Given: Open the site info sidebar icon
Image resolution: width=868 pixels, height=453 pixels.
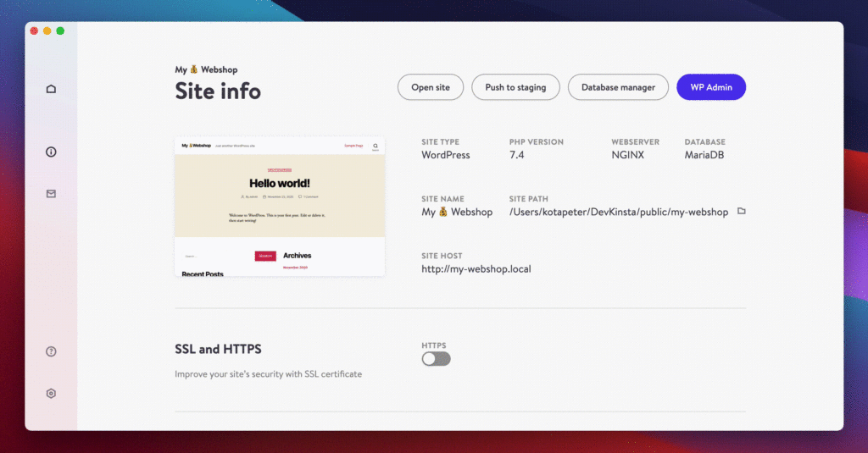Looking at the screenshot, I should tap(51, 152).
